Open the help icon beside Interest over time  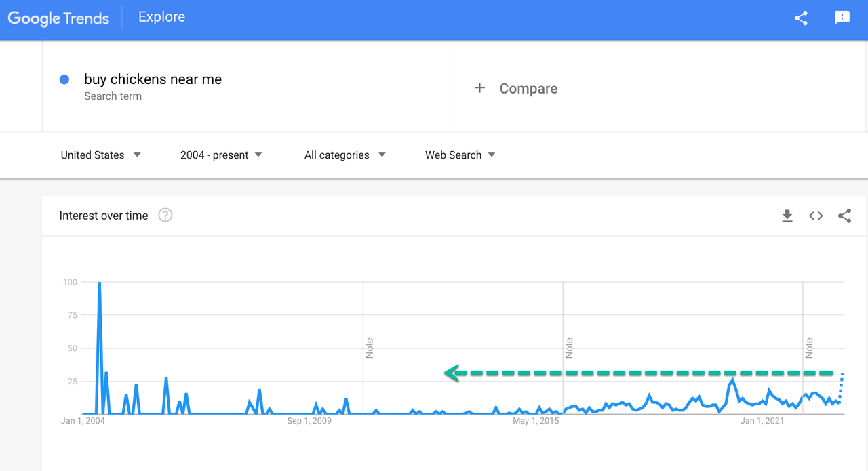tap(165, 215)
